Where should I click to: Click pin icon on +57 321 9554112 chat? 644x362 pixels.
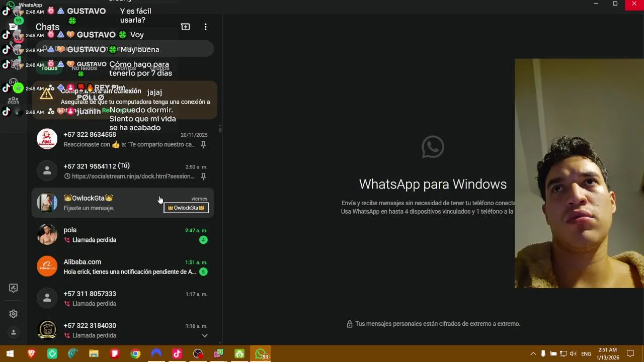203,176
